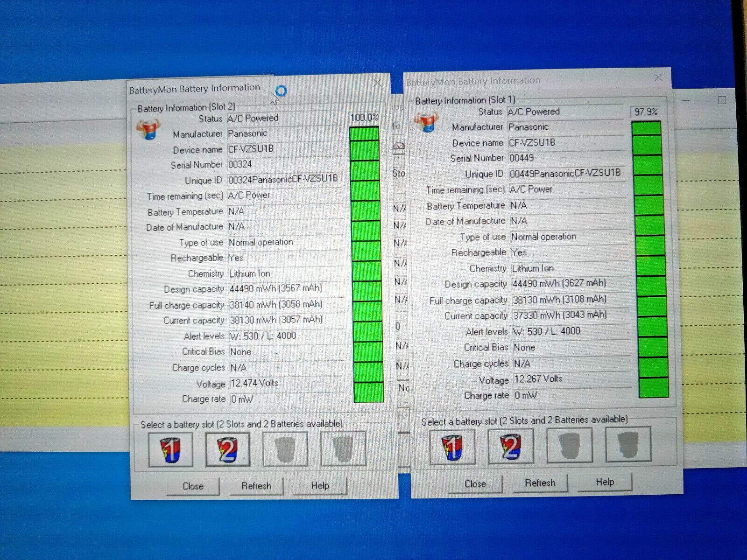Click design capacity 44490 mWh (3567 mAh)
The width and height of the screenshot is (747, 560).
point(287,288)
